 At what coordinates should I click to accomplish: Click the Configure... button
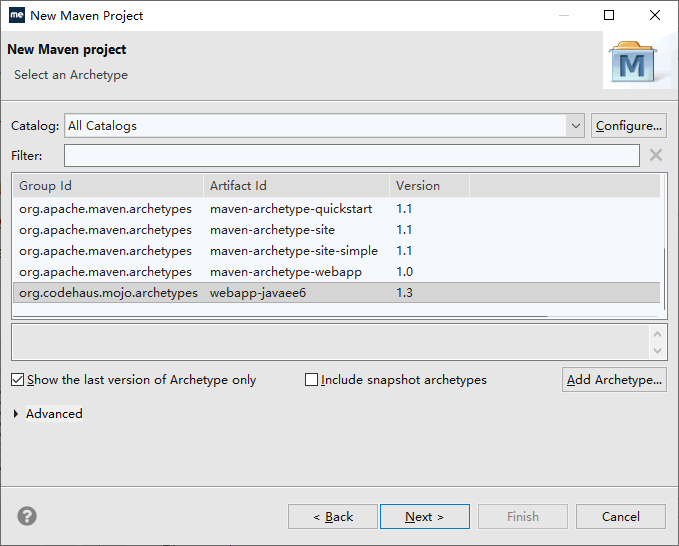point(628,126)
